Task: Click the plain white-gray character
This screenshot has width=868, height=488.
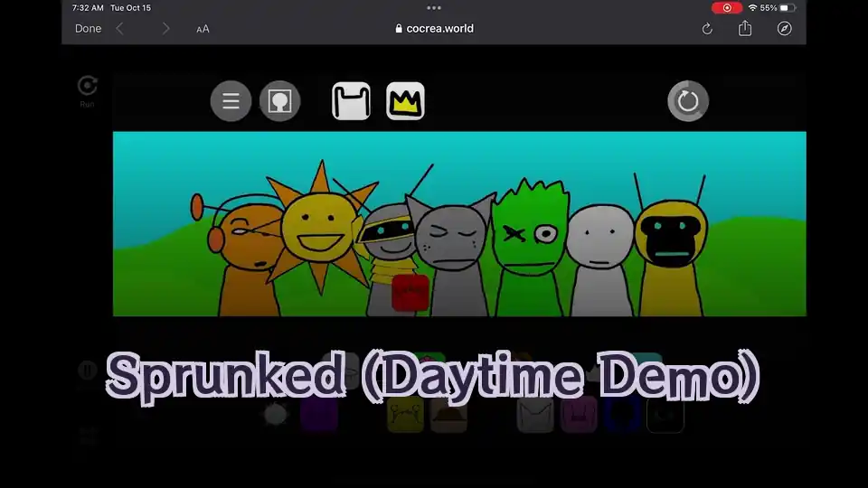Action: (600, 260)
